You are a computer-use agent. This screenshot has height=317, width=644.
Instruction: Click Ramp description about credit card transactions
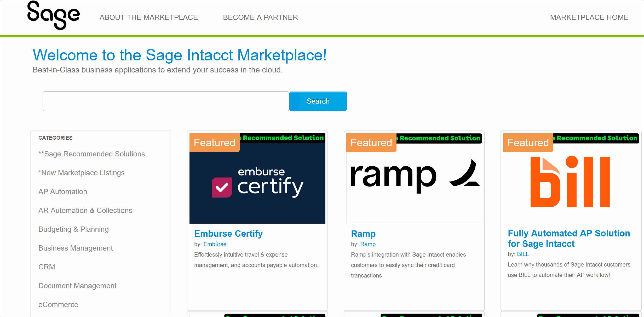point(408,265)
